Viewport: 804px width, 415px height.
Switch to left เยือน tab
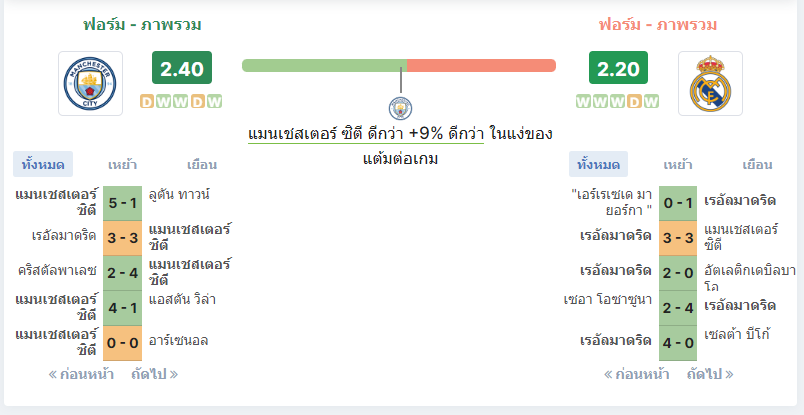202,165
